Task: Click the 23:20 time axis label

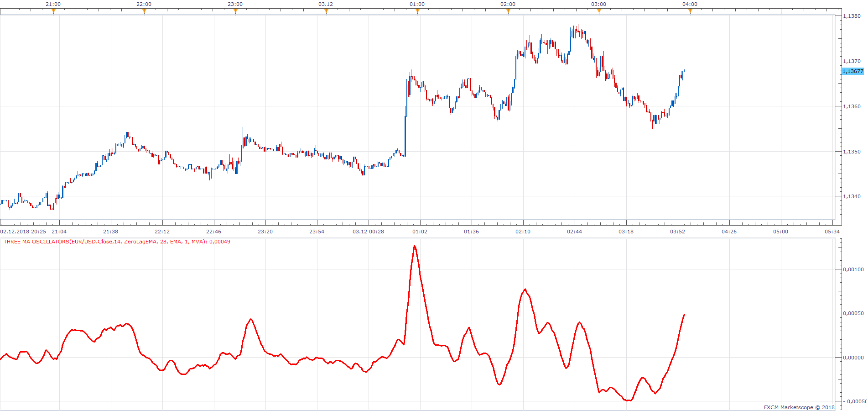Action: (x=265, y=232)
